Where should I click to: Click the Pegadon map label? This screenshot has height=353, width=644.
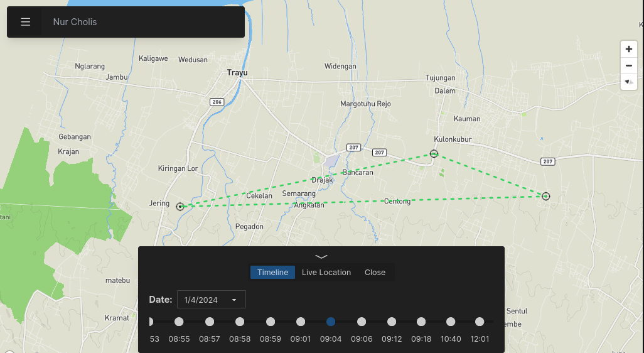[x=249, y=226]
